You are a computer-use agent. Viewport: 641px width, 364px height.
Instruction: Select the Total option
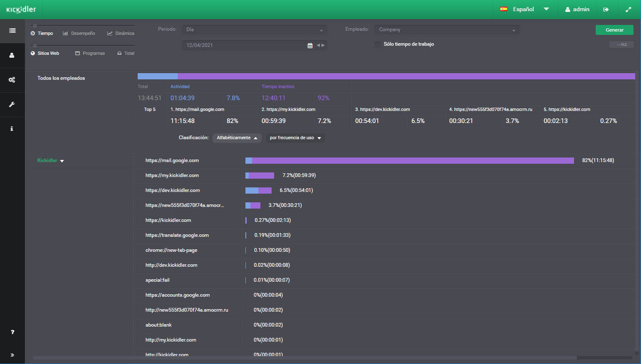coord(126,53)
